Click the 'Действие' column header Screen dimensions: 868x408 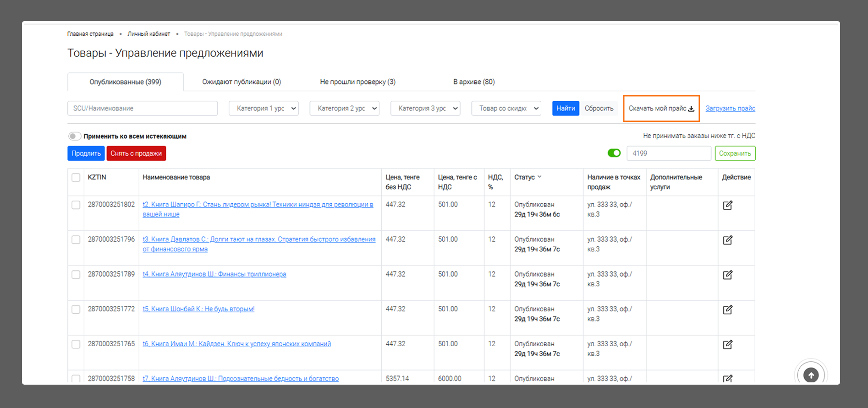(736, 177)
